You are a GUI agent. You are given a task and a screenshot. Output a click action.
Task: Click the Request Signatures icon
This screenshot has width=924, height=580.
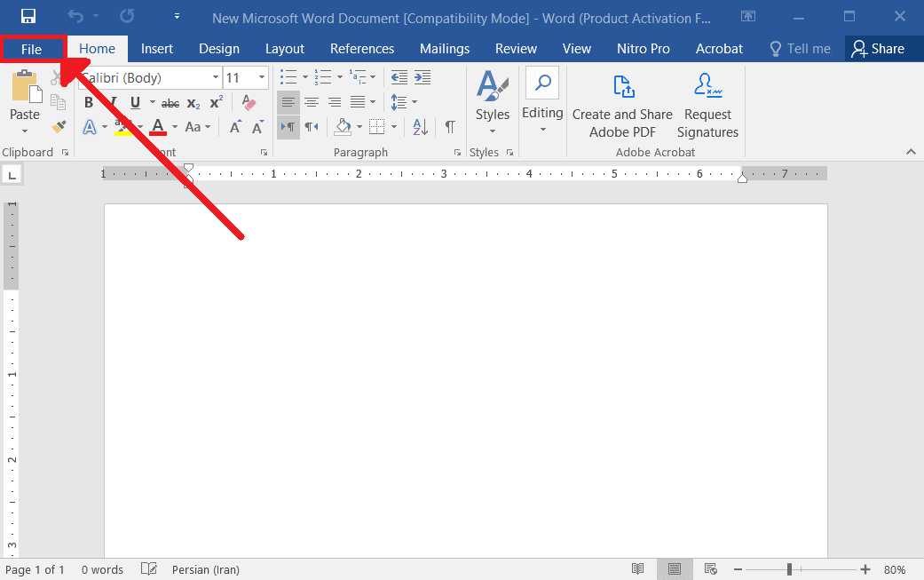pyautogui.click(x=707, y=107)
